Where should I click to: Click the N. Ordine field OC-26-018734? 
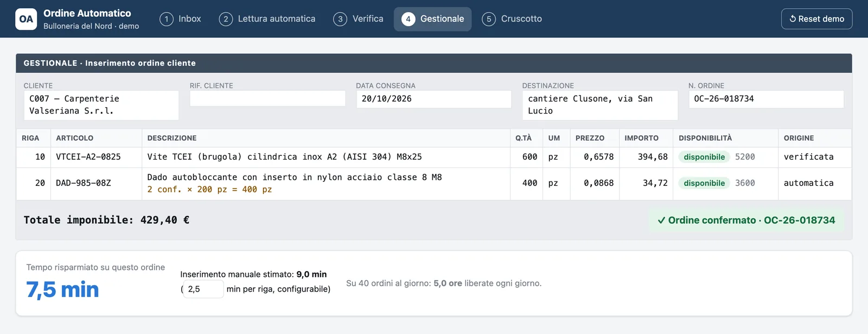[x=766, y=99]
